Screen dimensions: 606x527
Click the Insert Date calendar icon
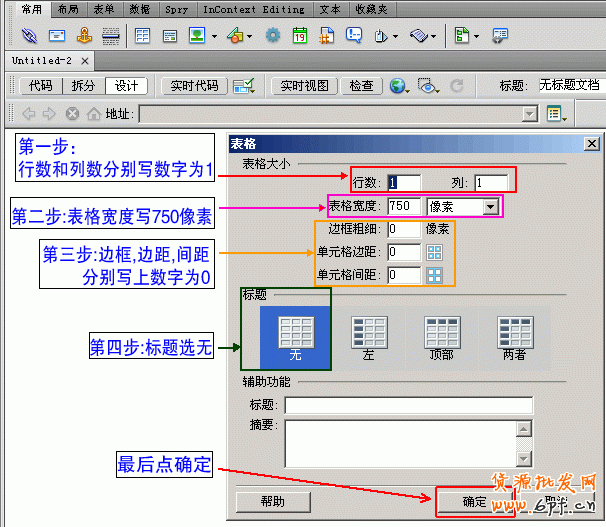point(299,36)
